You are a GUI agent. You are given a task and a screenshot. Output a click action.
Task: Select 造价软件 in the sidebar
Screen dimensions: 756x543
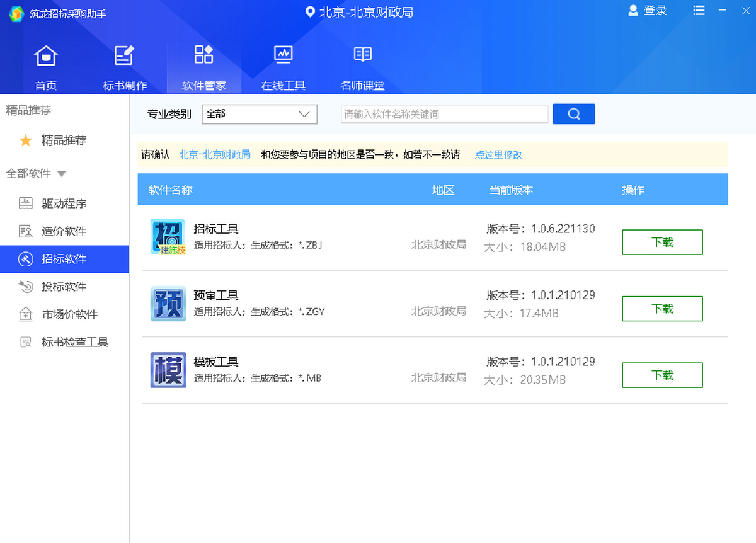[x=64, y=231]
